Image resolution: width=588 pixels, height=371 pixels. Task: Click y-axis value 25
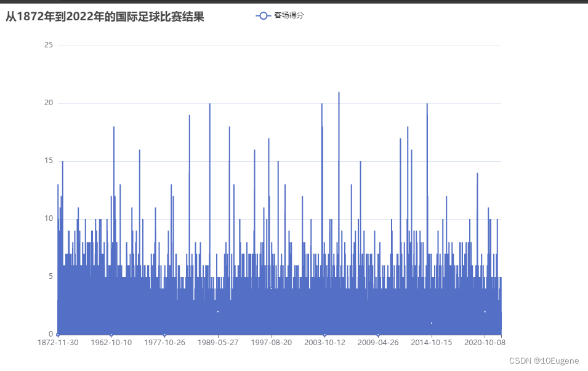click(49, 45)
